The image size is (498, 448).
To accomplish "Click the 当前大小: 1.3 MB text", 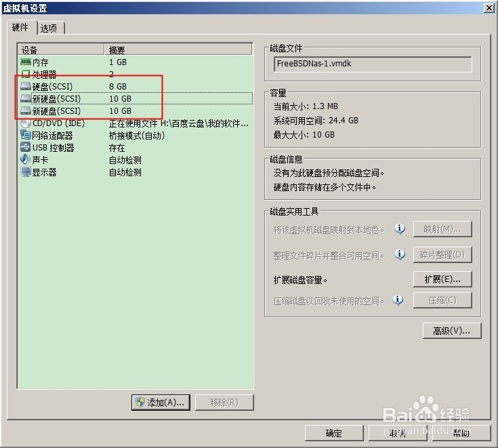I will (x=306, y=106).
